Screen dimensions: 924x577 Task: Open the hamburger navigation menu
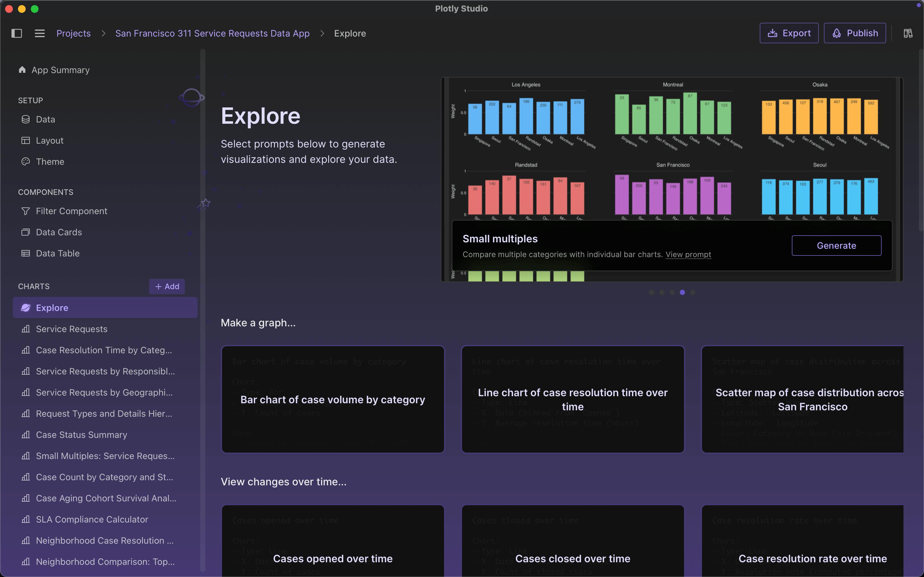(x=39, y=33)
